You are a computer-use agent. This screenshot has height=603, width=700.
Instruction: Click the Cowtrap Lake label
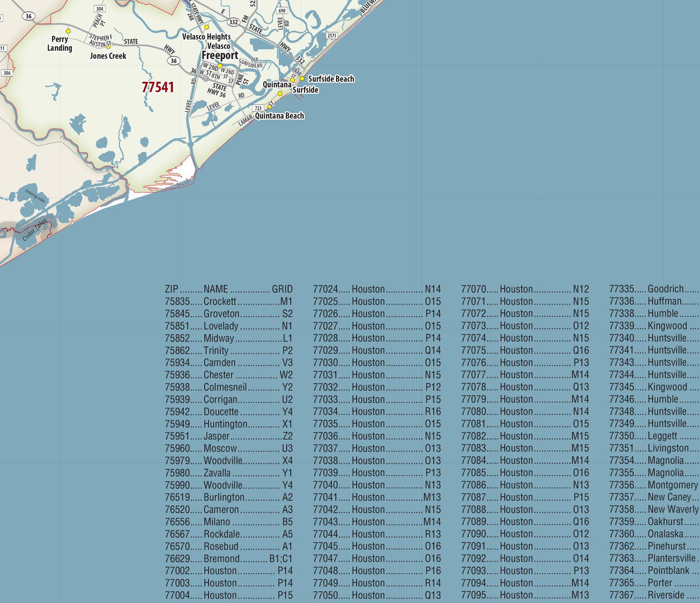pos(34,196)
